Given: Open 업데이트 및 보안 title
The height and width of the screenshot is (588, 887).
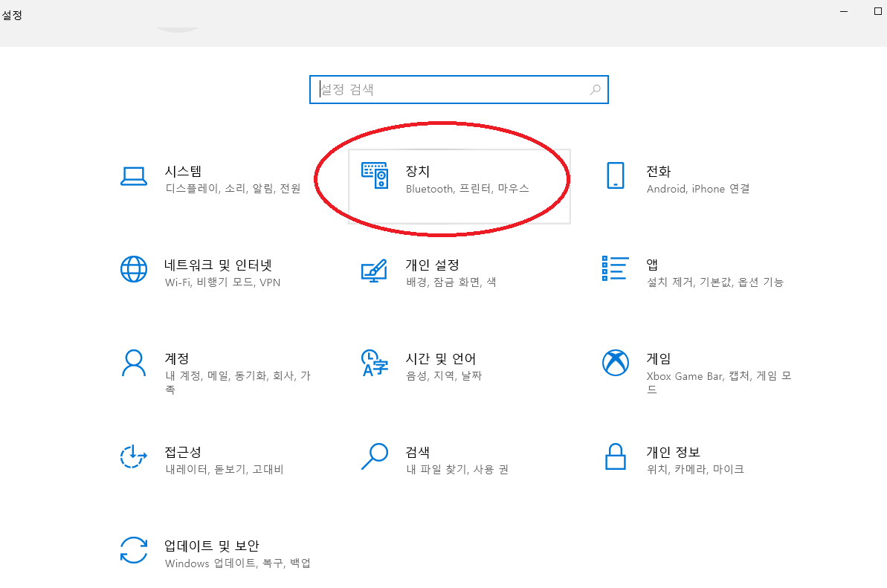Looking at the screenshot, I should click(212, 546).
